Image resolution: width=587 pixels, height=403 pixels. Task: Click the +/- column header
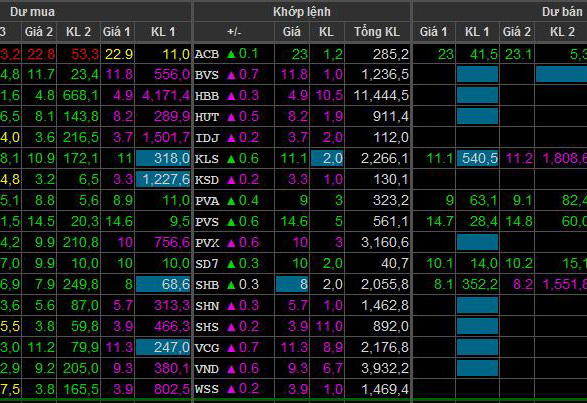[x=234, y=32]
